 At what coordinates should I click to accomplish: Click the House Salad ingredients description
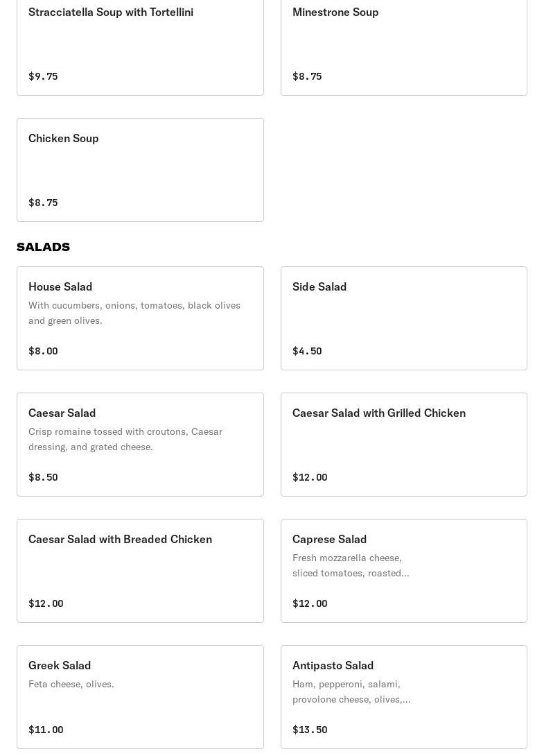click(134, 313)
